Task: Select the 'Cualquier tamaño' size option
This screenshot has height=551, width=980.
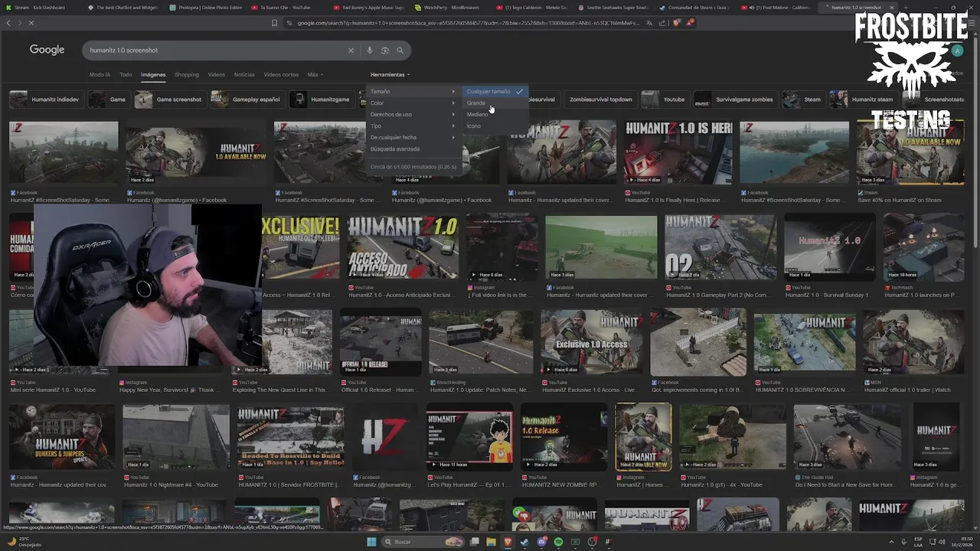Action: (495, 91)
